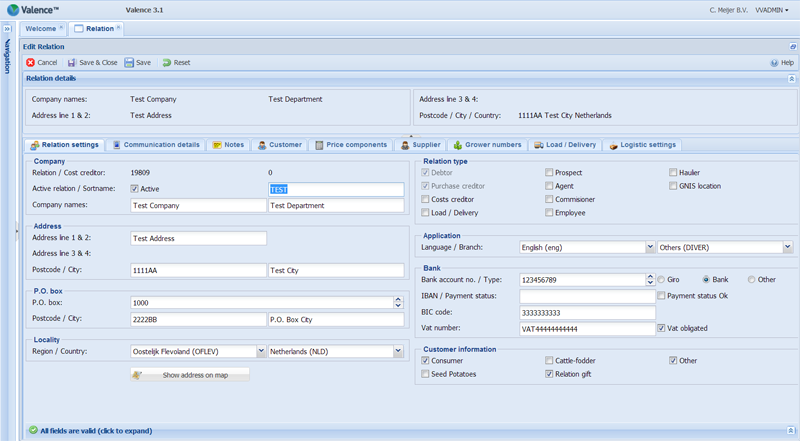Open the Grower numbers tab

click(488, 145)
